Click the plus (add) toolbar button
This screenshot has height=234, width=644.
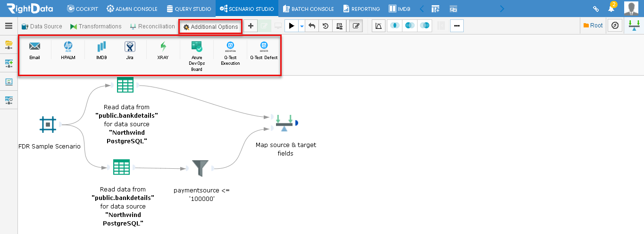251,26
